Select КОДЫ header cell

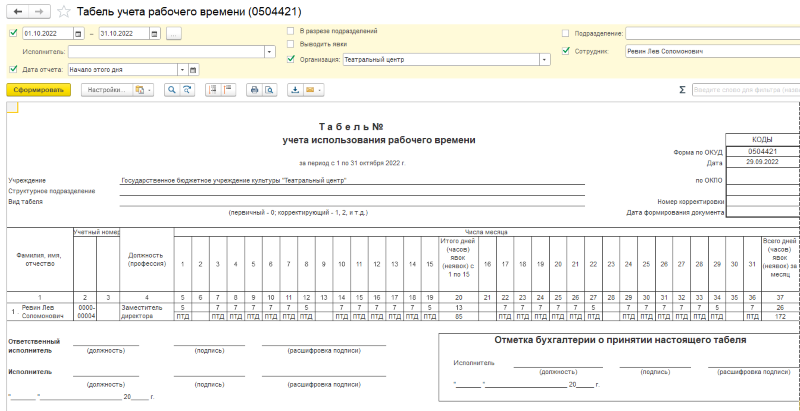[762, 140]
